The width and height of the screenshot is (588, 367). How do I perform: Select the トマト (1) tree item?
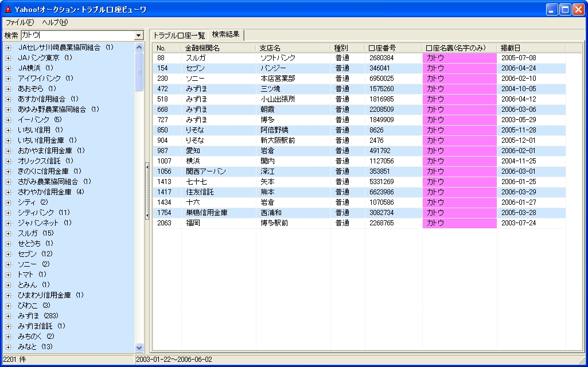(x=32, y=275)
